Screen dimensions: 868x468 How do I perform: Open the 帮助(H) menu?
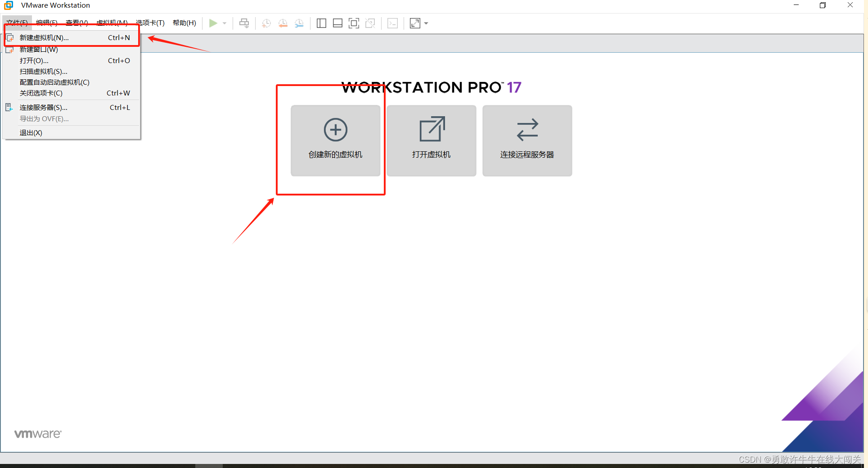[x=184, y=23]
